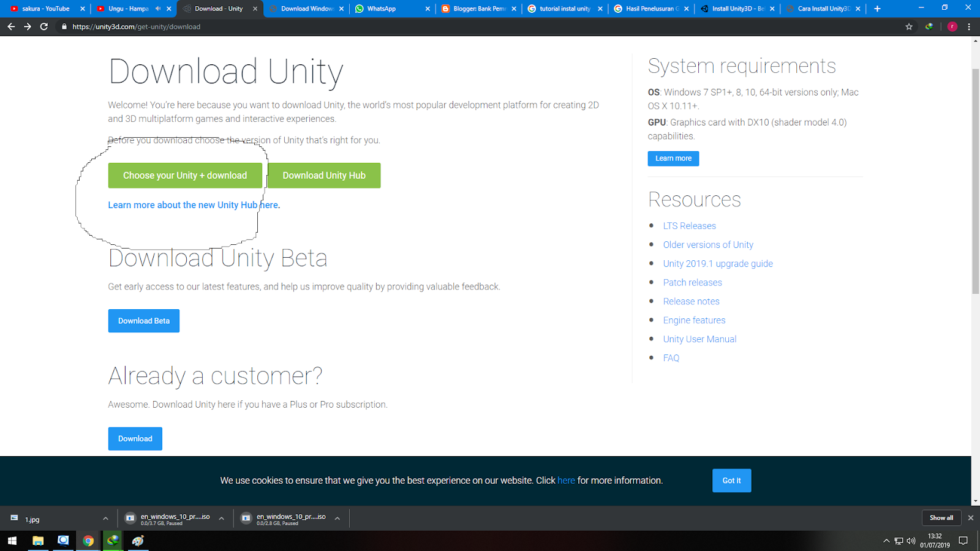This screenshot has height=551, width=980.
Task: Mute the Ungu - Hampa tab audio
Action: click(158, 9)
